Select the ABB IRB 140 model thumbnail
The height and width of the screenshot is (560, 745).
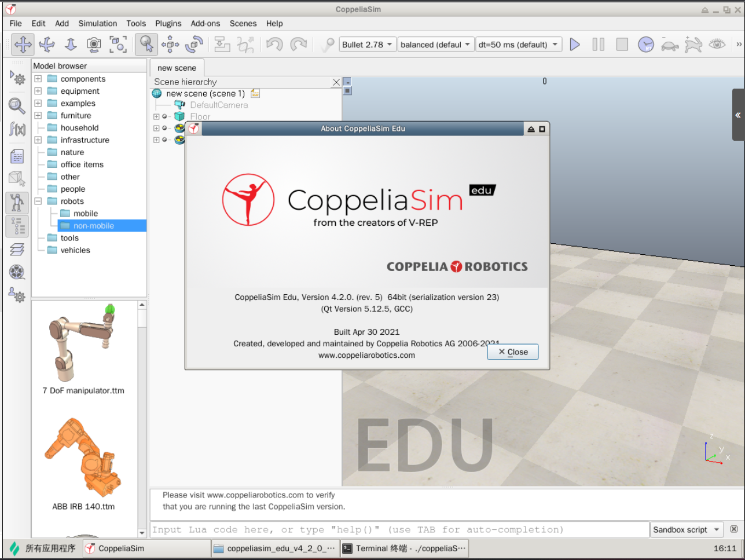tap(83, 457)
